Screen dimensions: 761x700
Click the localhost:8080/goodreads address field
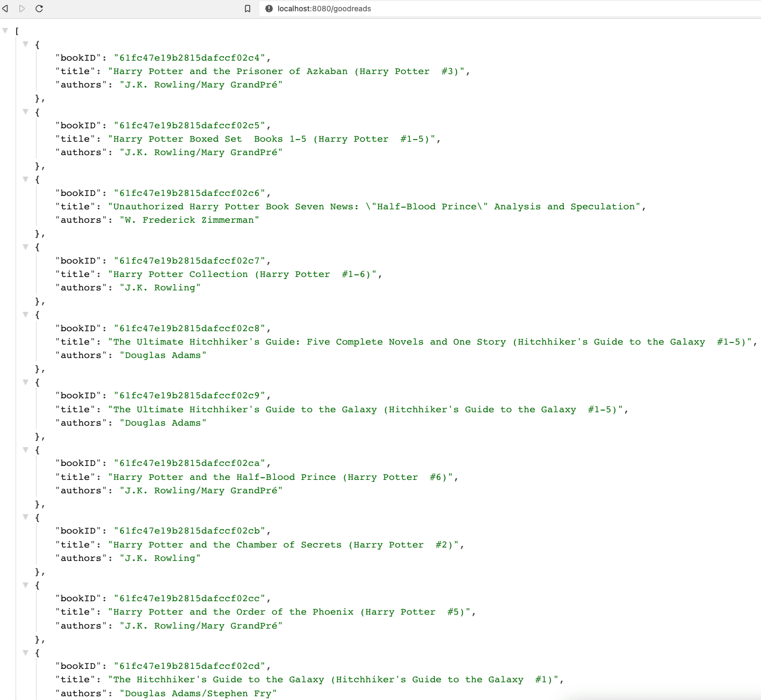click(324, 9)
